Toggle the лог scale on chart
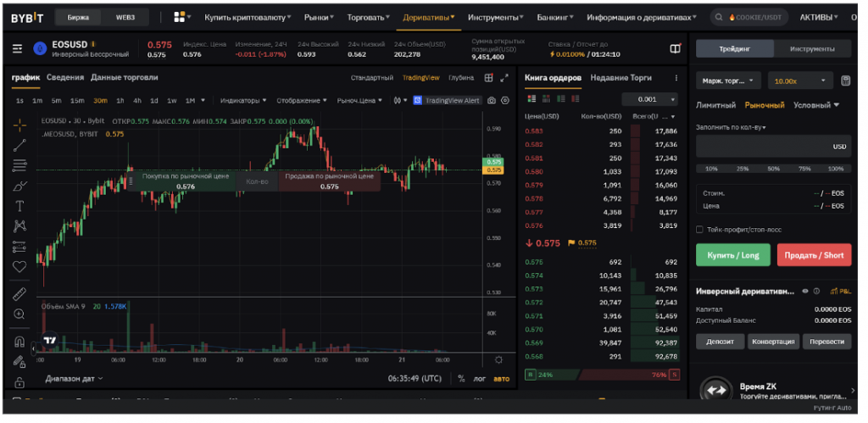Screen dimensions: 868x423 coord(481,378)
